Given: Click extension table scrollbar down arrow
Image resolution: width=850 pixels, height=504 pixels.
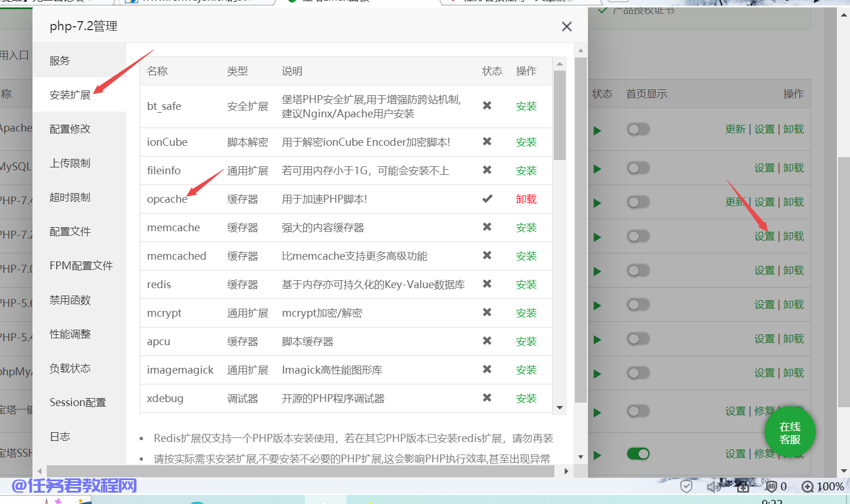Looking at the screenshot, I should [x=559, y=407].
